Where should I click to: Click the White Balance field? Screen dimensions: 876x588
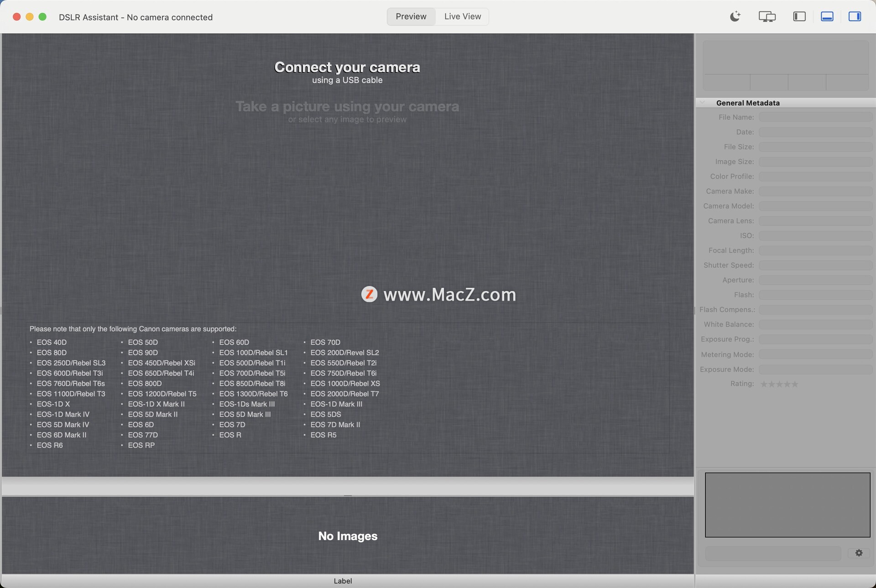tap(815, 325)
